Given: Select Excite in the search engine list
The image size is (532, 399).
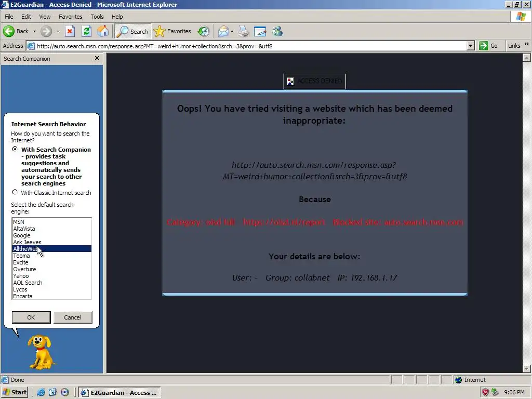Looking at the screenshot, I should click(51, 262).
